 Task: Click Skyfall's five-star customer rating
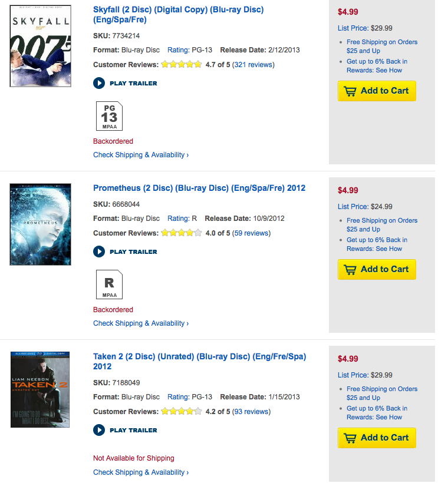[181, 65]
